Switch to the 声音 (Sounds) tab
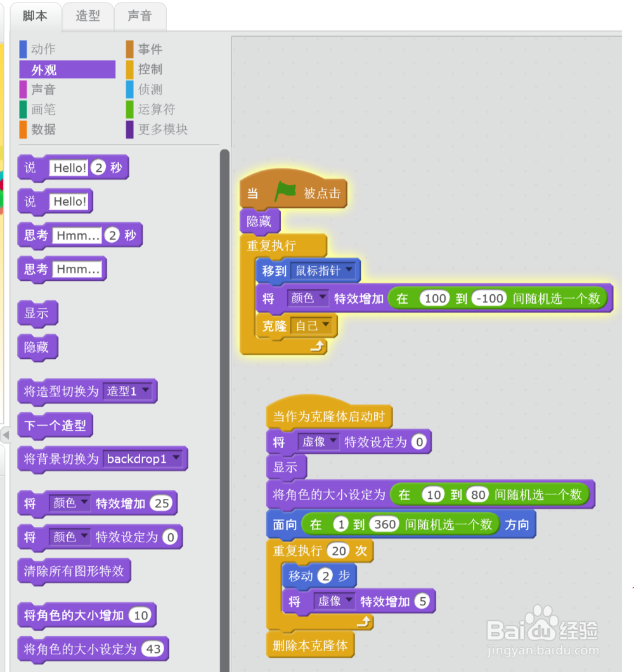This screenshot has height=672, width=634. pos(139,16)
